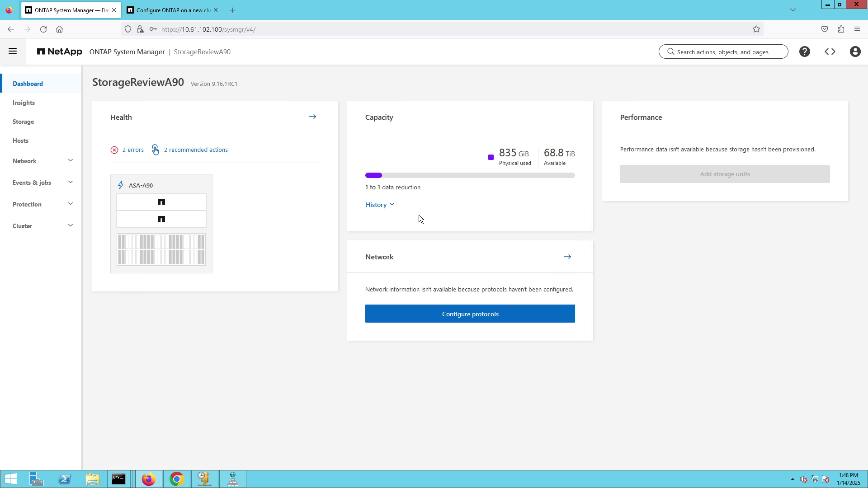
Task: Click the browser URL address bar
Action: 442,29
